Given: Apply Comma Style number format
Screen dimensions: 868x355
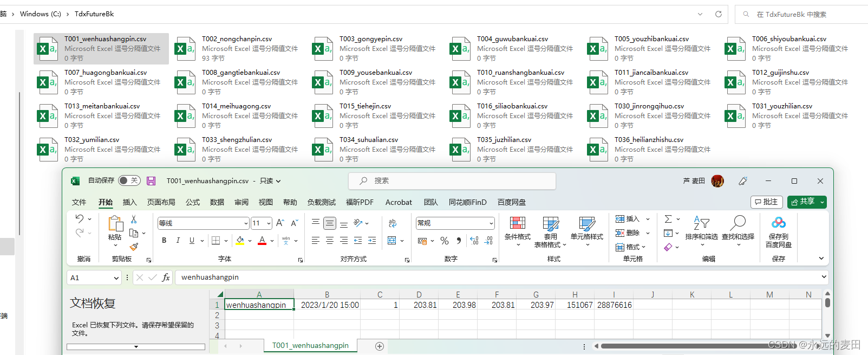Looking at the screenshot, I should (459, 241).
